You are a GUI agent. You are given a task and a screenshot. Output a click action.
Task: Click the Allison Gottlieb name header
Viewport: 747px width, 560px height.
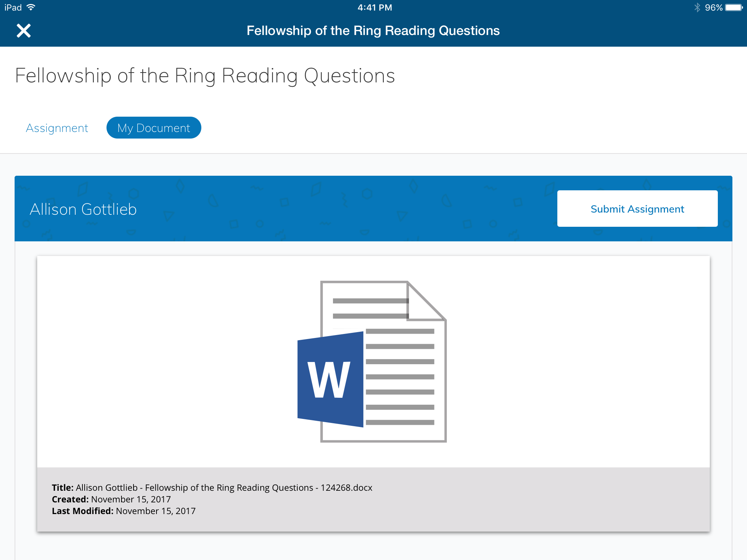pyautogui.click(x=83, y=209)
